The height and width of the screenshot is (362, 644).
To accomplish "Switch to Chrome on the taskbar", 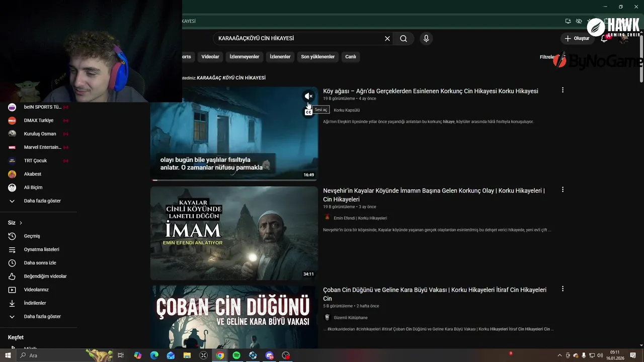I will click(220, 355).
